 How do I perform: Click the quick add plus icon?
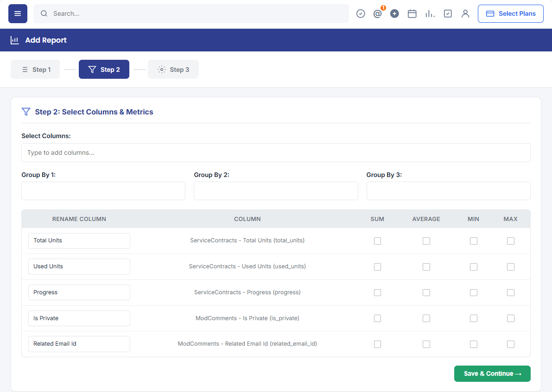point(394,14)
